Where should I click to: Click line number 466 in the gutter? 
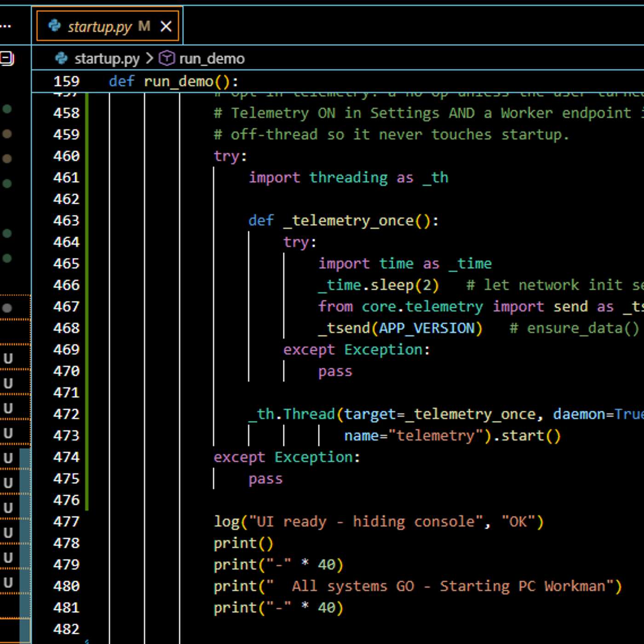coord(66,285)
